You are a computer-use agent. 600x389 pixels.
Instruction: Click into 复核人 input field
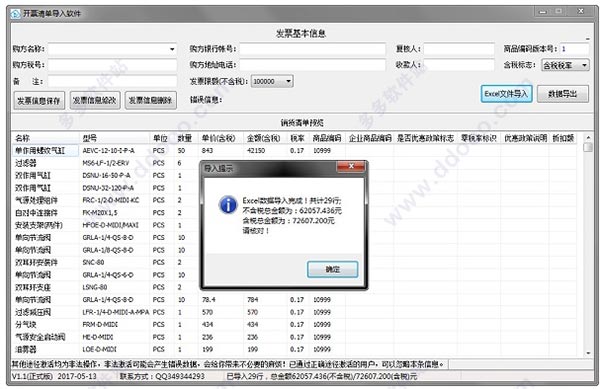[459, 49]
